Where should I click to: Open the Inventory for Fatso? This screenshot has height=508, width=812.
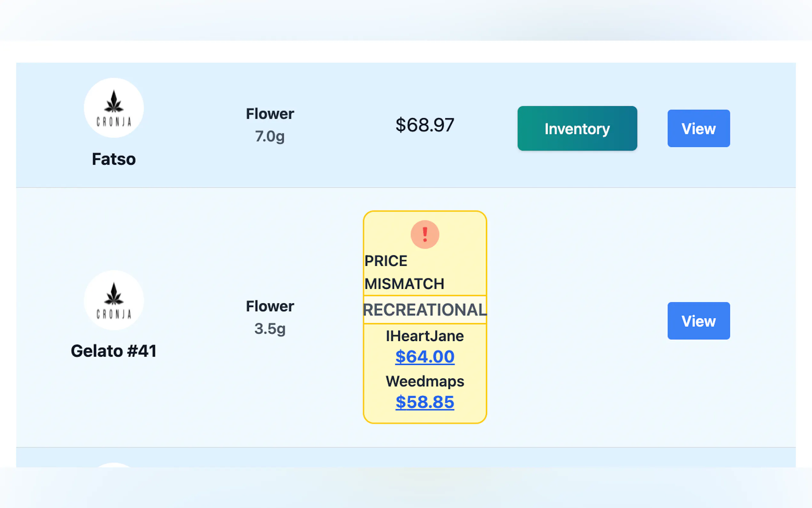click(577, 128)
